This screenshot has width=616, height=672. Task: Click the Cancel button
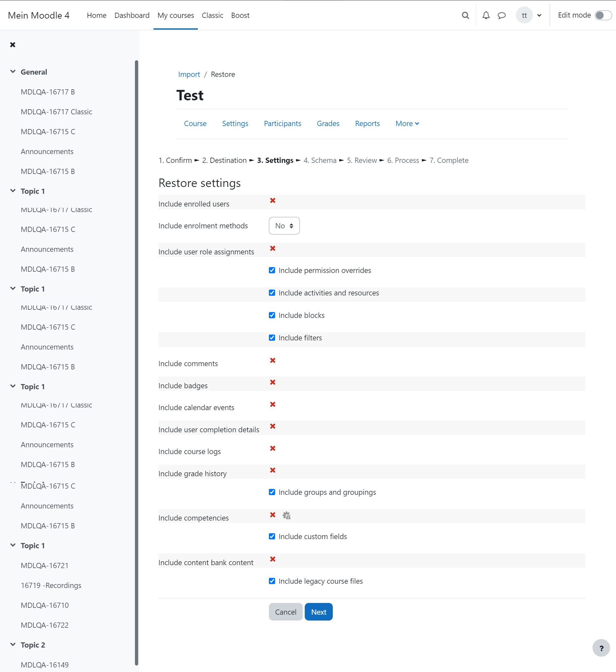[286, 612]
